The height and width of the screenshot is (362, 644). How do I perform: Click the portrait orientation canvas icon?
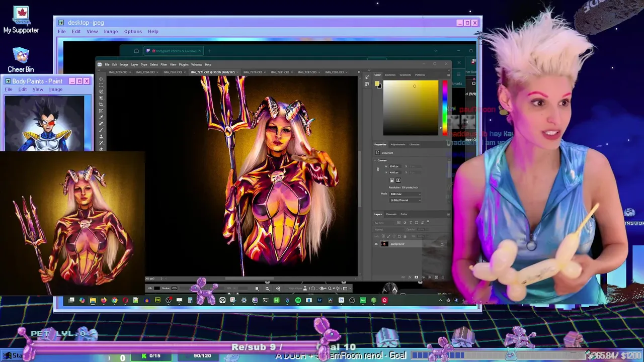392,180
